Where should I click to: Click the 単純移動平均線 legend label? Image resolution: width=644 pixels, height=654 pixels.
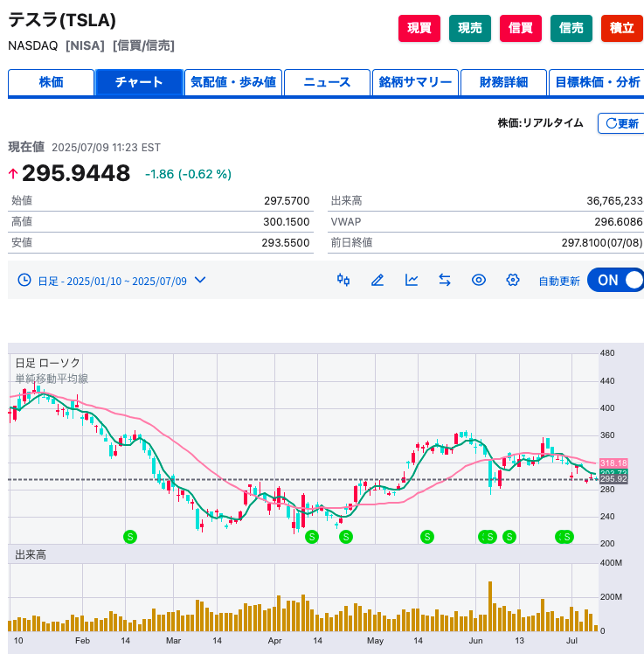[52, 379]
